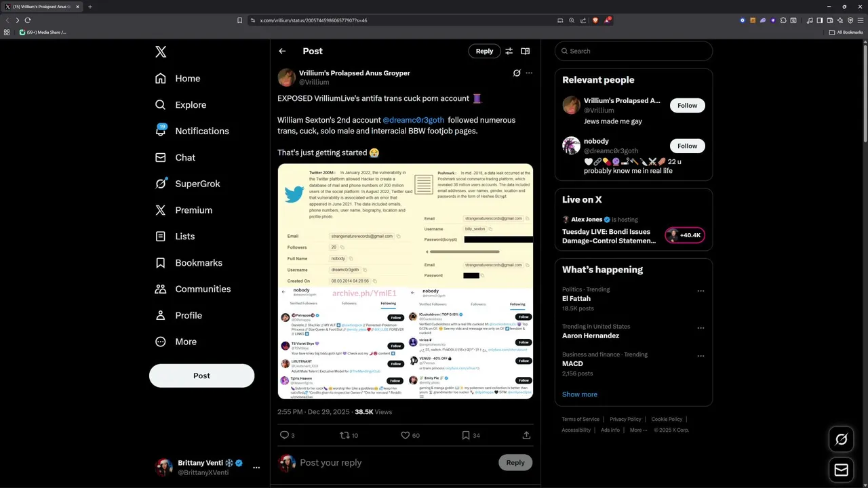This screenshot has width=868, height=488.
Task: Open Lists in the sidebar
Action: click(174, 237)
